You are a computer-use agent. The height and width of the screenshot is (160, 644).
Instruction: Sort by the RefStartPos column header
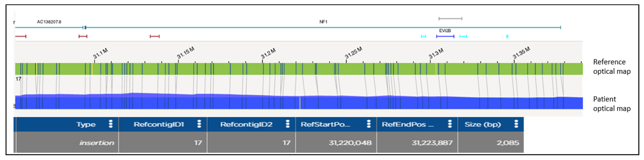click(x=325, y=125)
